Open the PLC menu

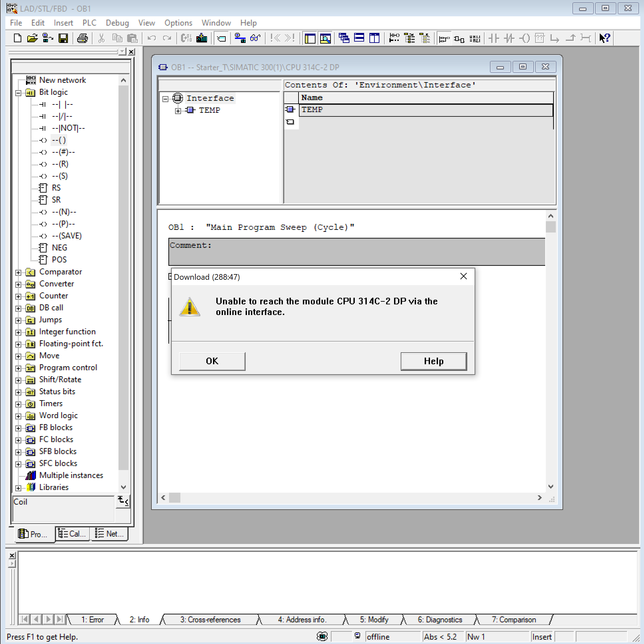pyautogui.click(x=90, y=23)
